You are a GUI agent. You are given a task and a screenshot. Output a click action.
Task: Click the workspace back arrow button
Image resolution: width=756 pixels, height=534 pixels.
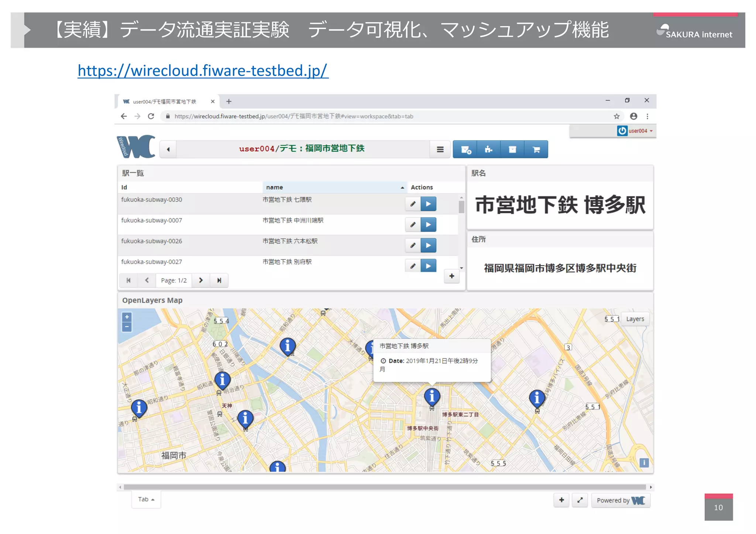(x=168, y=149)
